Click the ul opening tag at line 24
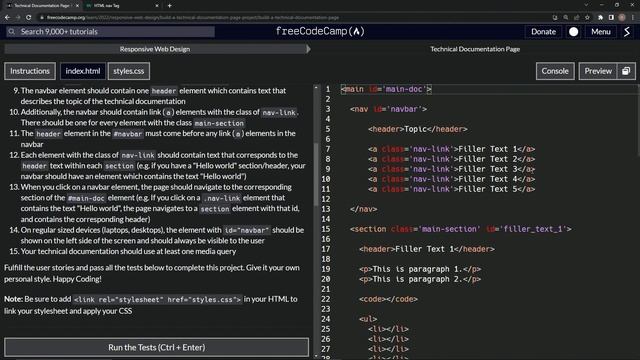This screenshot has width=640, height=360. (368, 319)
